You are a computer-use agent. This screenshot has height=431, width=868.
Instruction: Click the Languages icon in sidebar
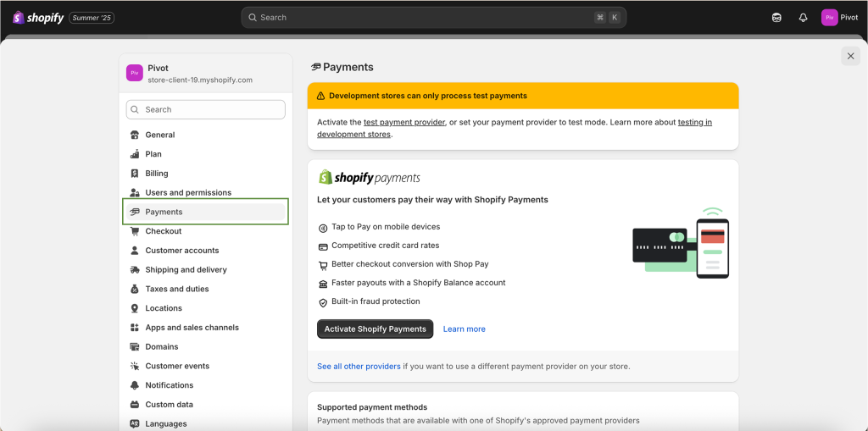tap(135, 424)
